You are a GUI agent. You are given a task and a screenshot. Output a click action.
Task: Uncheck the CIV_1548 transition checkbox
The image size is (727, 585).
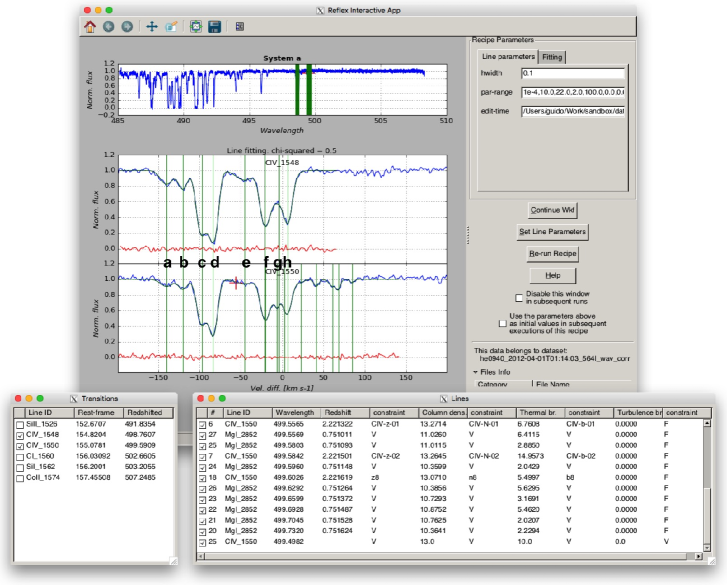click(x=20, y=435)
